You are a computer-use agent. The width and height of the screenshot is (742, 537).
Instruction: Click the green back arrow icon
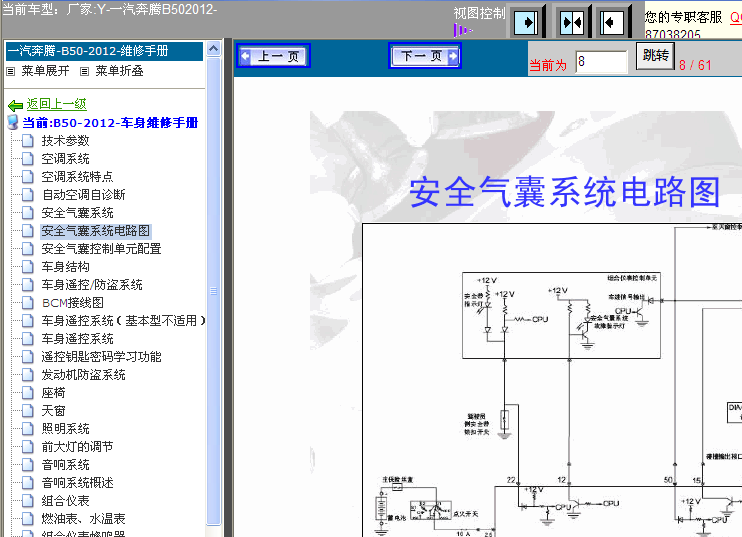[x=15, y=105]
